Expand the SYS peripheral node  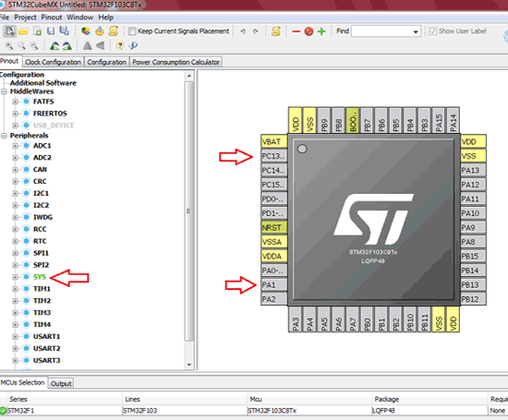(x=15, y=277)
